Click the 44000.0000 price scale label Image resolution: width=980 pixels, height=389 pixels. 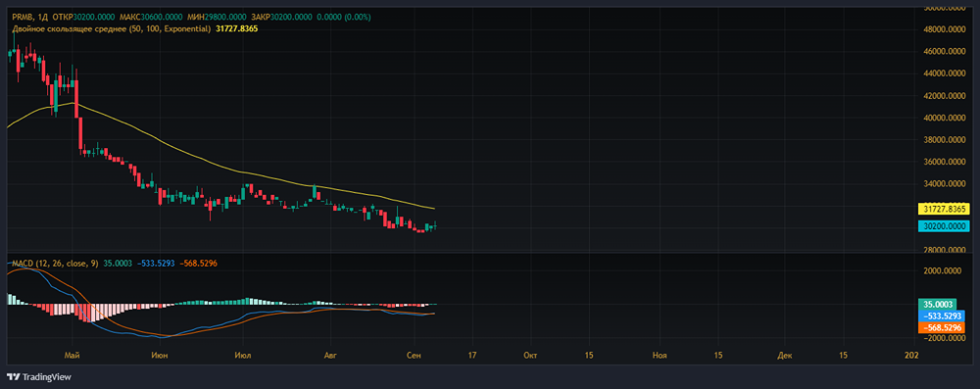(944, 73)
